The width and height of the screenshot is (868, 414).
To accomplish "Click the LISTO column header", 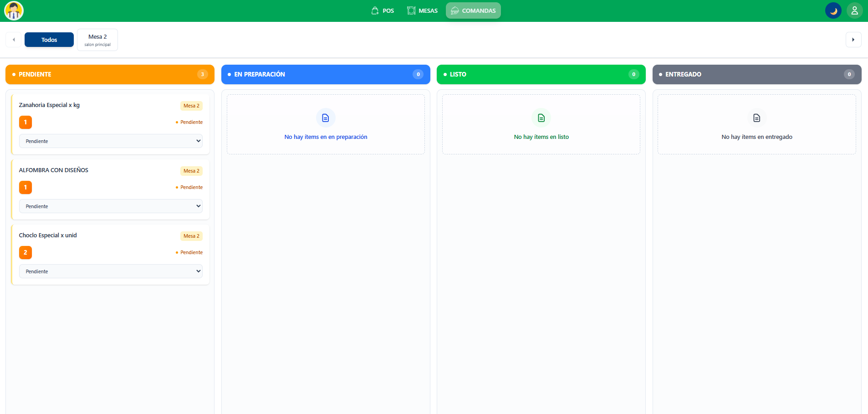I will click(x=541, y=75).
